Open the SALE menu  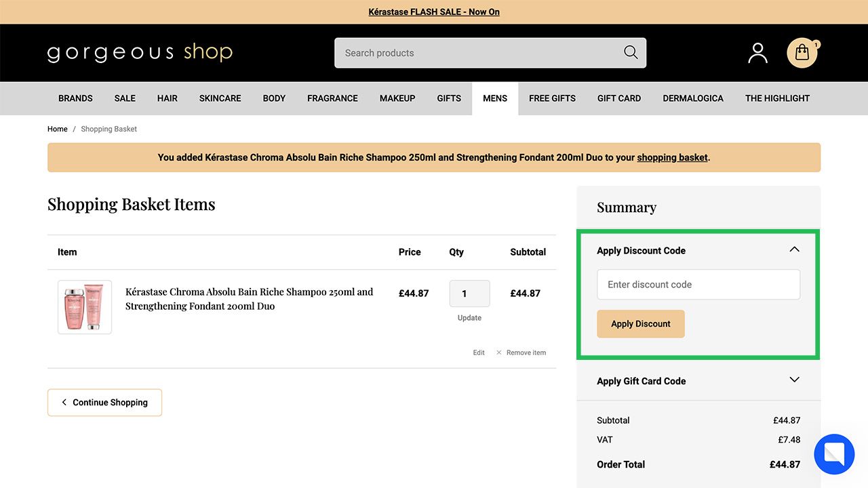tap(125, 98)
